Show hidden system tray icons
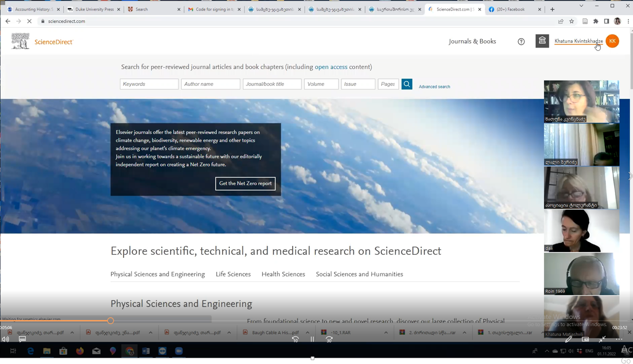The image size is (633, 364). pos(547,351)
